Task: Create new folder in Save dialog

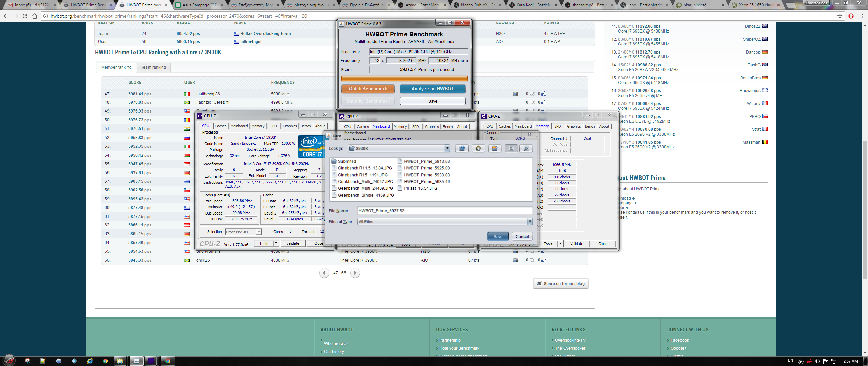Action: click(x=495, y=148)
